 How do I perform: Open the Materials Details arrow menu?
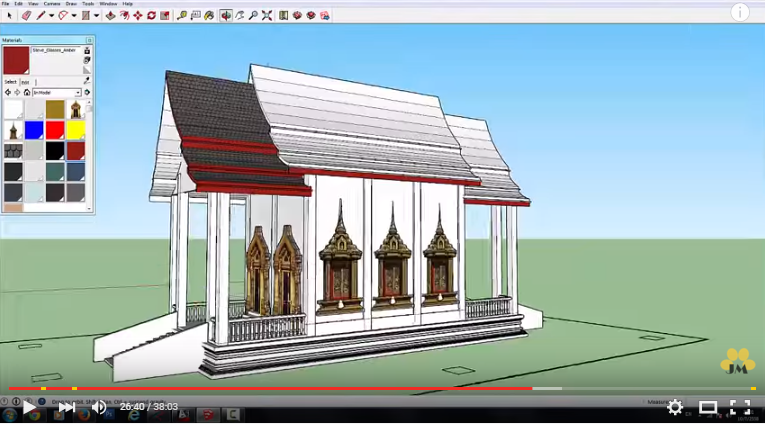[x=87, y=92]
